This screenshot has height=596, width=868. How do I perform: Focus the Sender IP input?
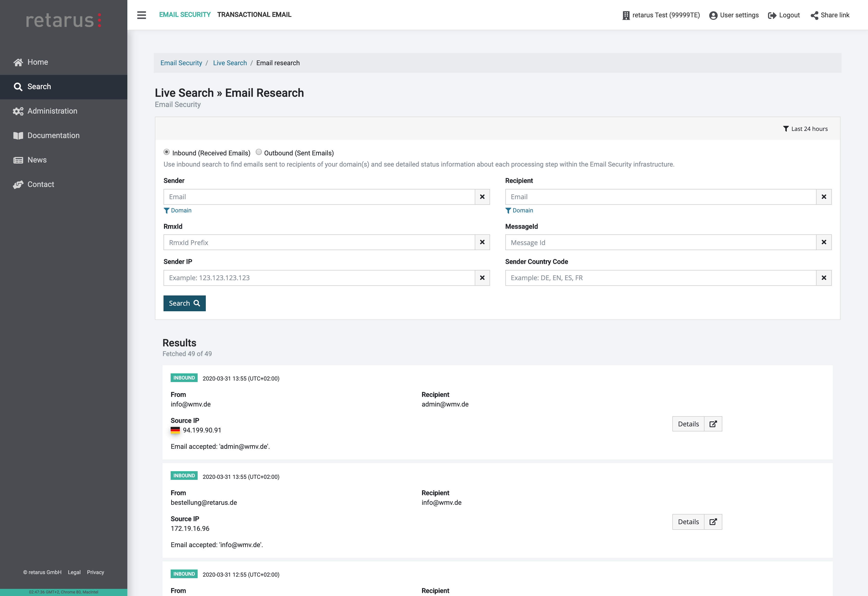(x=319, y=278)
